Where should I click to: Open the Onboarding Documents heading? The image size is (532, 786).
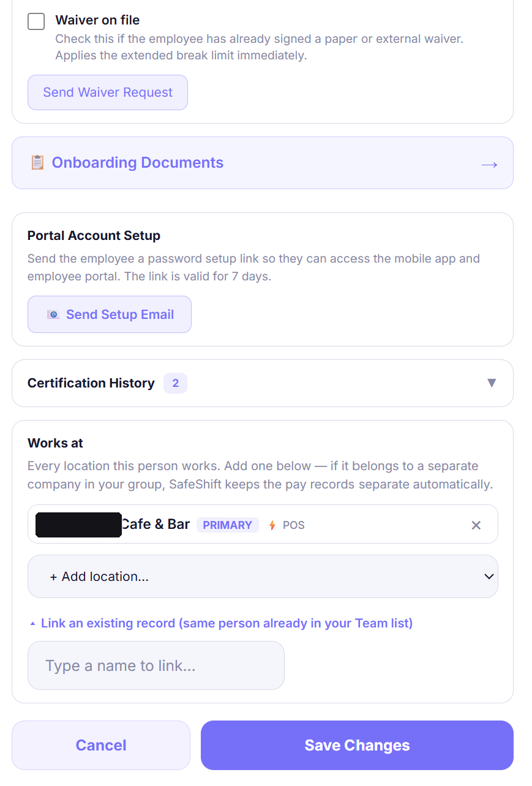coord(138,163)
